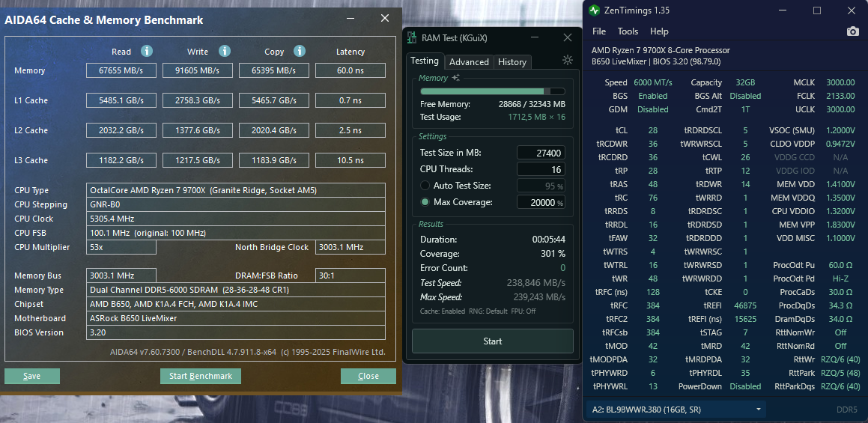
Task: Click CPU Stepping value GNR-B0
Action: point(236,204)
